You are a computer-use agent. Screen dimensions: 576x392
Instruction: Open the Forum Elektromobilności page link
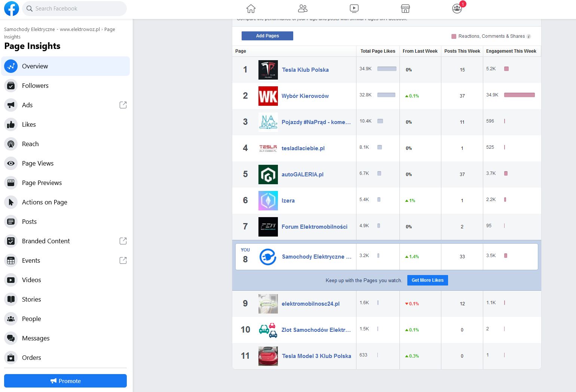(x=315, y=227)
